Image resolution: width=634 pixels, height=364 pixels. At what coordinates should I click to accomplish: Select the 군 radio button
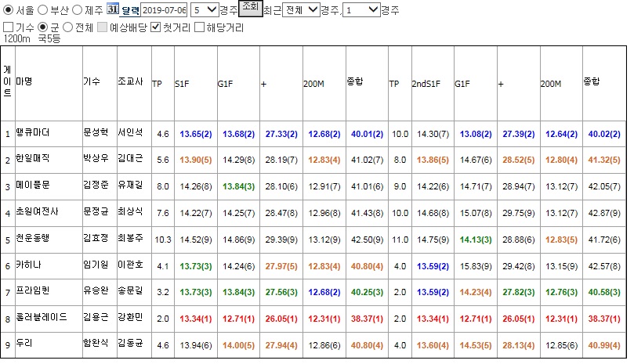[42, 27]
